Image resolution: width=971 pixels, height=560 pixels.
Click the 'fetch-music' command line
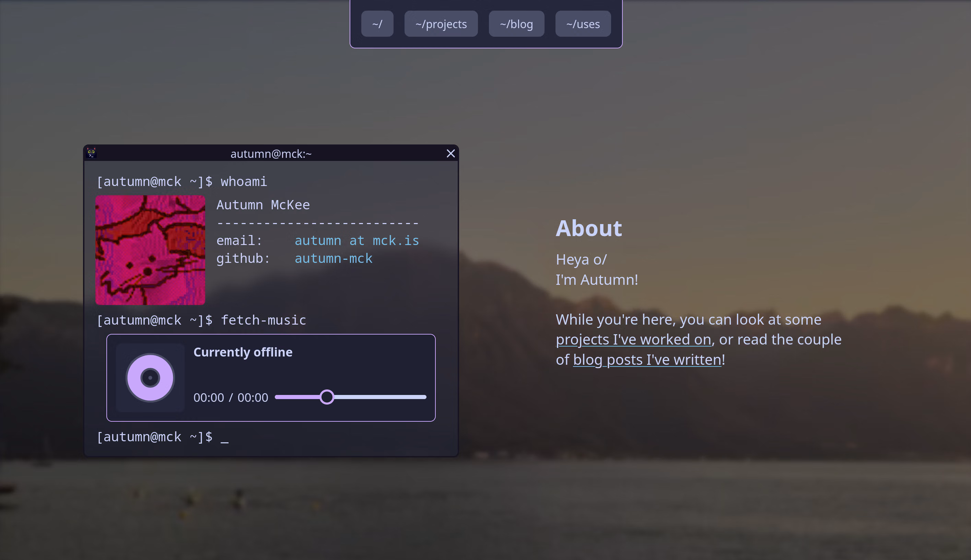click(201, 320)
